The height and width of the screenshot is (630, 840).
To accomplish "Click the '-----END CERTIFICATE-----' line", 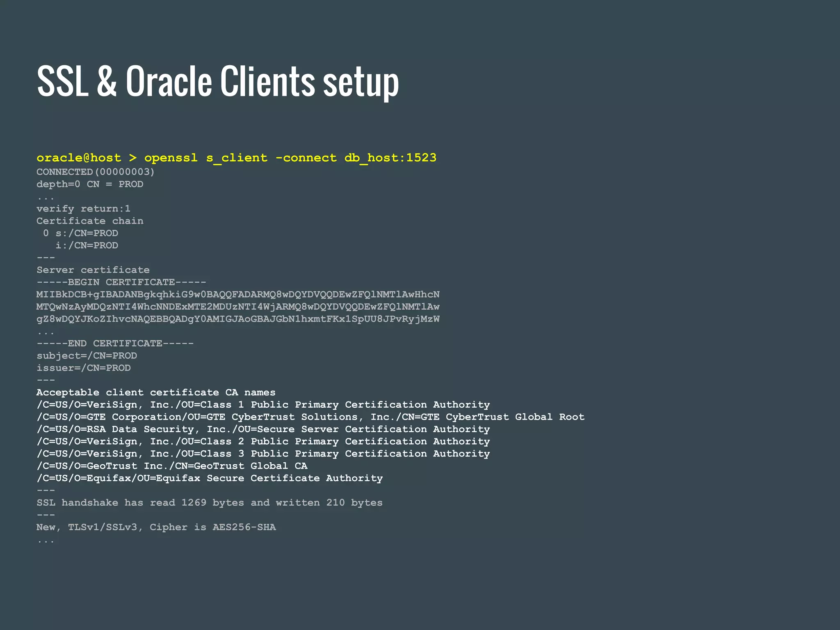I will pyautogui.click(x=115, y=343).
